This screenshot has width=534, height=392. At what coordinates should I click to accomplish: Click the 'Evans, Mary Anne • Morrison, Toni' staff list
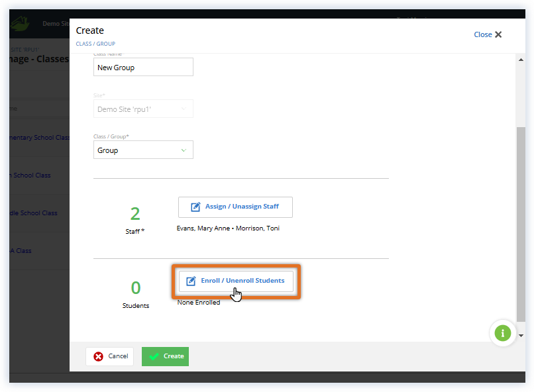coord(228,228)
